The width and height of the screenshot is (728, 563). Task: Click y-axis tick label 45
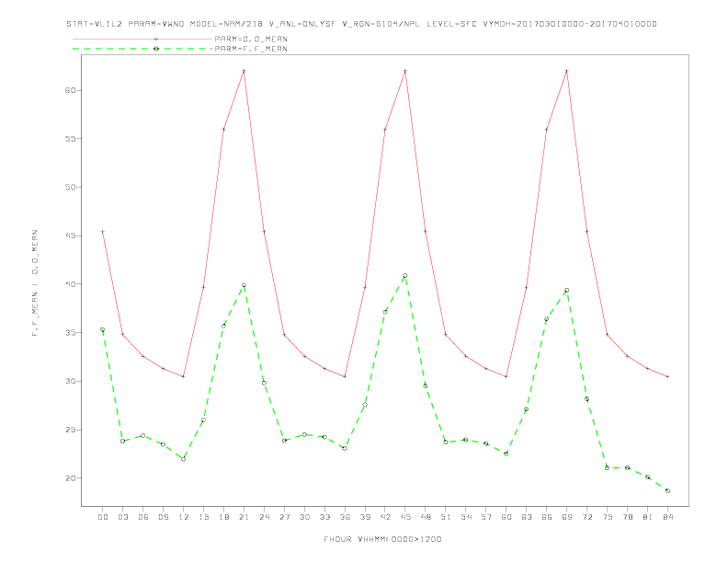[70, 236]
